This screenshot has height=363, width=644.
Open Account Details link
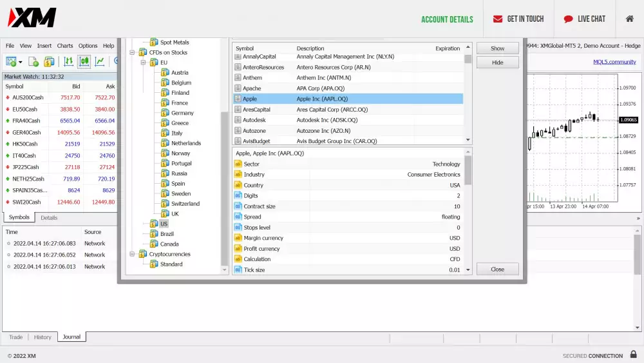coord(447,19)
